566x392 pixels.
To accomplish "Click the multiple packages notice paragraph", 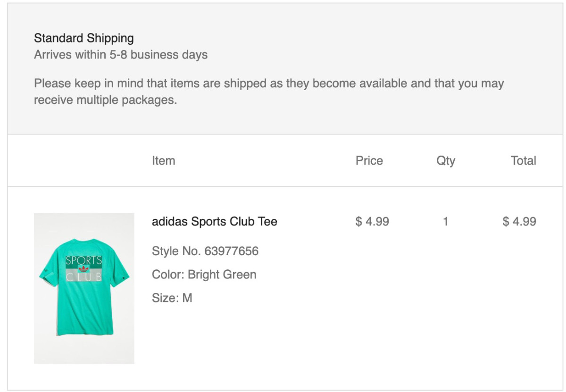I will point(268,92).
